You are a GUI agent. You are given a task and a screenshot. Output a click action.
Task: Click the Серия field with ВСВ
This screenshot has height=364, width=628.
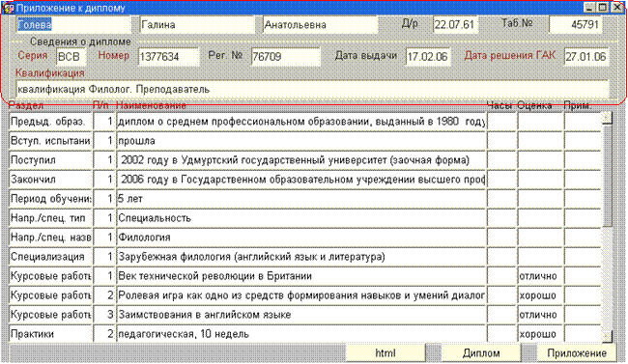click(71, 56)
